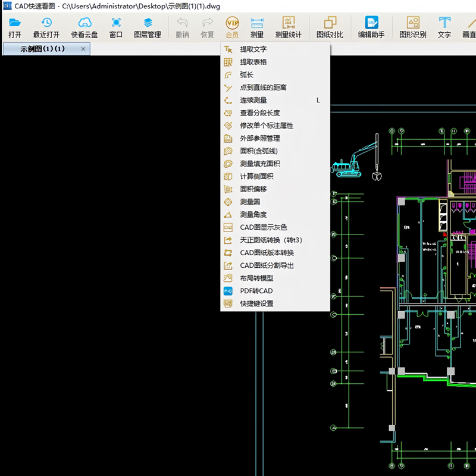The height and width of the screenshot is (476, 476).
Task: Switch to the 示例图(1)(1) document tab
Action: 42,49
